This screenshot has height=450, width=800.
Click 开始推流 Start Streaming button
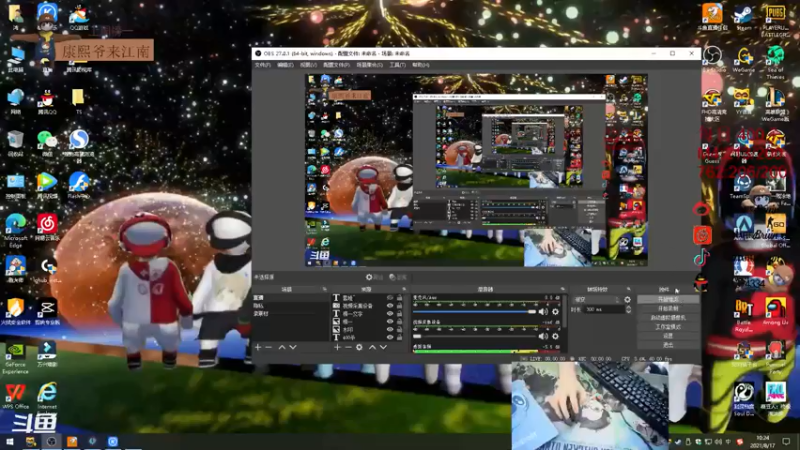(x=668, y=299)
